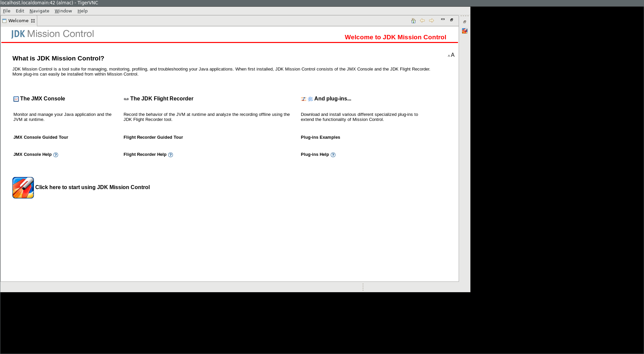Click the Flight Recorder Help question icon
The width and height of the screenshot is (644, 354).
coord(171,155)
